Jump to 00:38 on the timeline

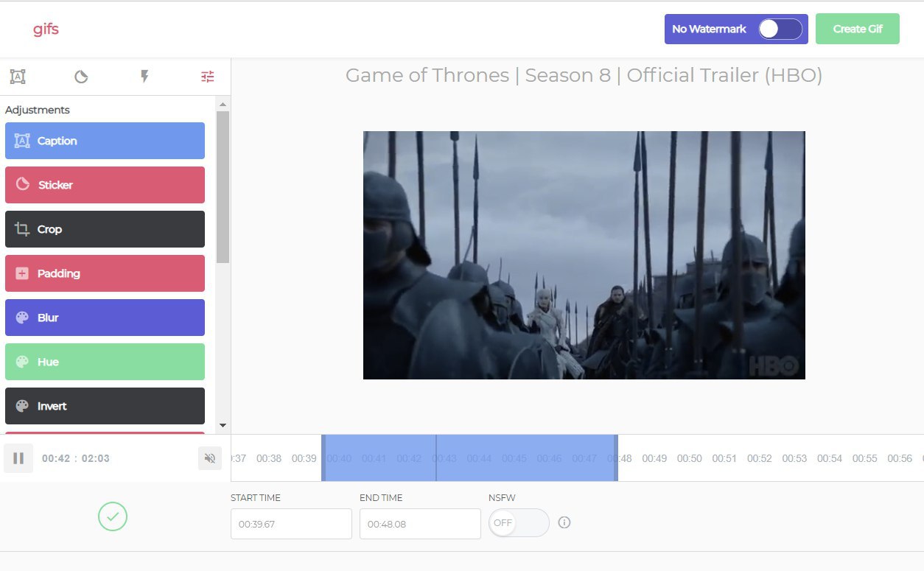pos(269,458)
